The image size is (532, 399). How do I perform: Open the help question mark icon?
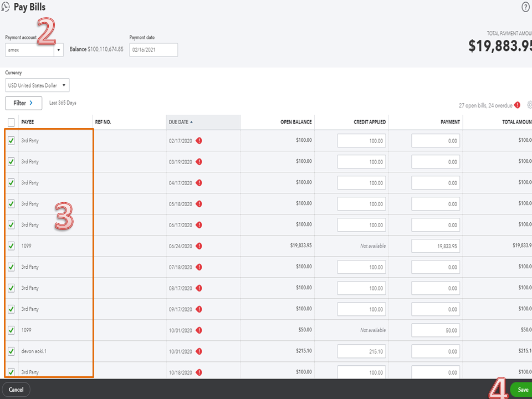tap(525, 7)
